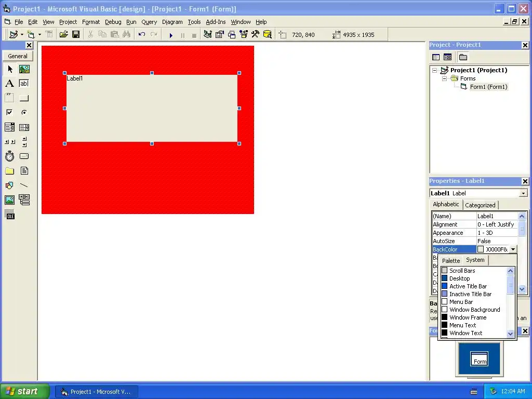This screenshot has width=532, height=399.
Task: Click the Break pause toolbar button
Action: click(182, 35)
